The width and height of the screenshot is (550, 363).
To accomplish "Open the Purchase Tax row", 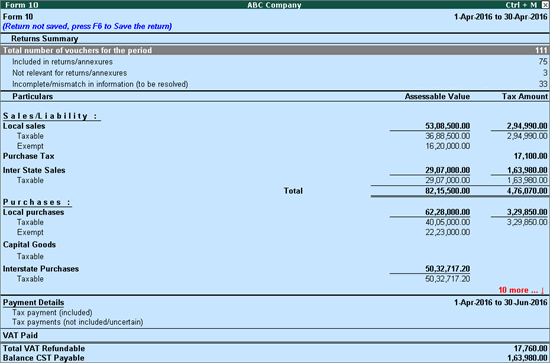I will tap(275, 156).
